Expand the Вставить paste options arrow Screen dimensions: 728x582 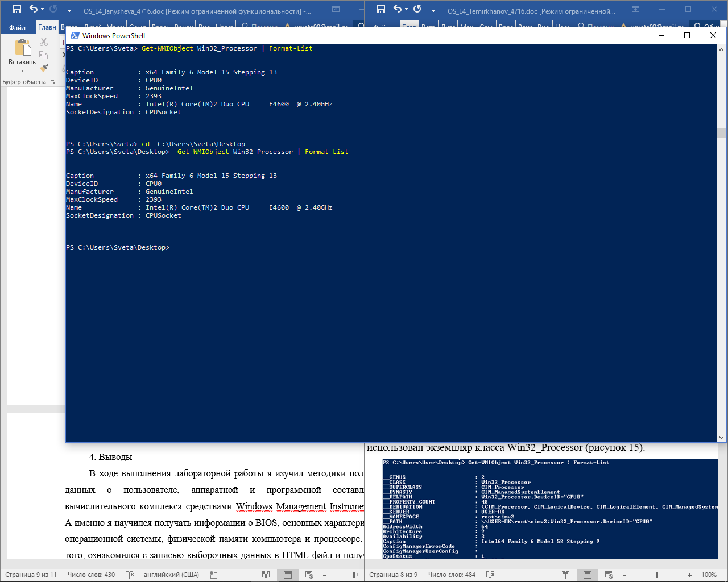coord(22,71)
